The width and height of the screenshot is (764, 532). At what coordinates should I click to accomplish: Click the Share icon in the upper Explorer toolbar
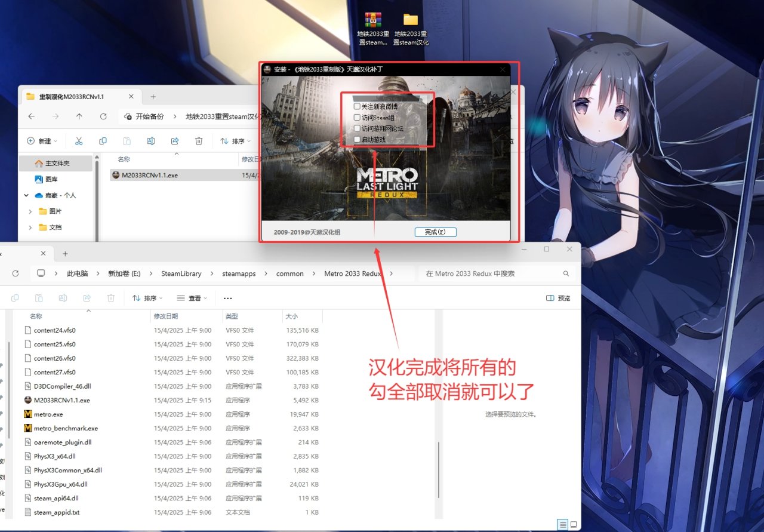click(x=175, y=141)
